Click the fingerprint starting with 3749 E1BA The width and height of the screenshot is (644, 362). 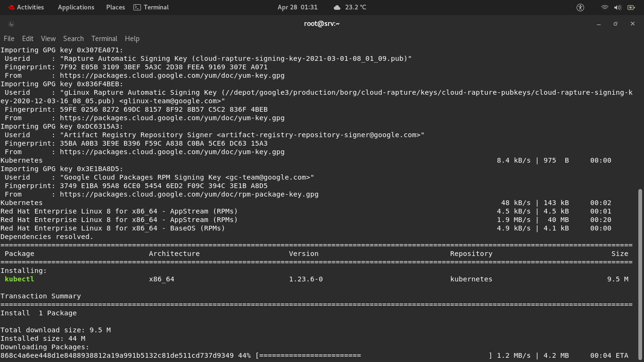pyautogui.click(x=164, y=186)
